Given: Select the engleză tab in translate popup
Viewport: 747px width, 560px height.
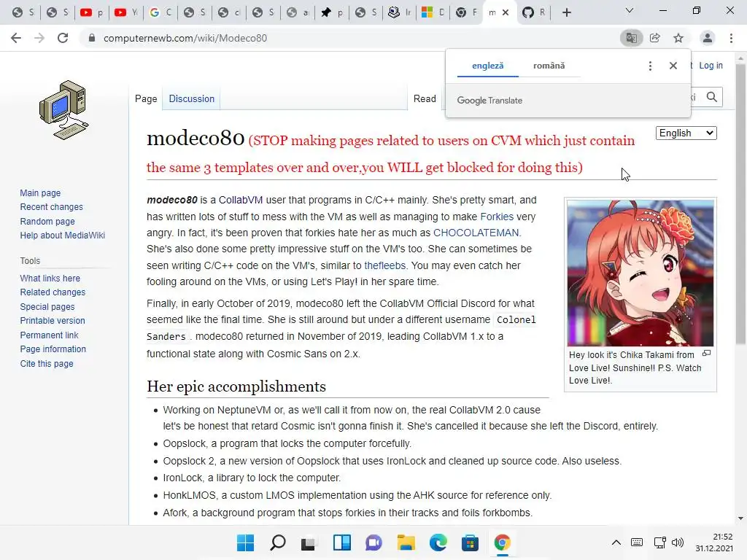Looking at the screenshot, I should (487, 66).
